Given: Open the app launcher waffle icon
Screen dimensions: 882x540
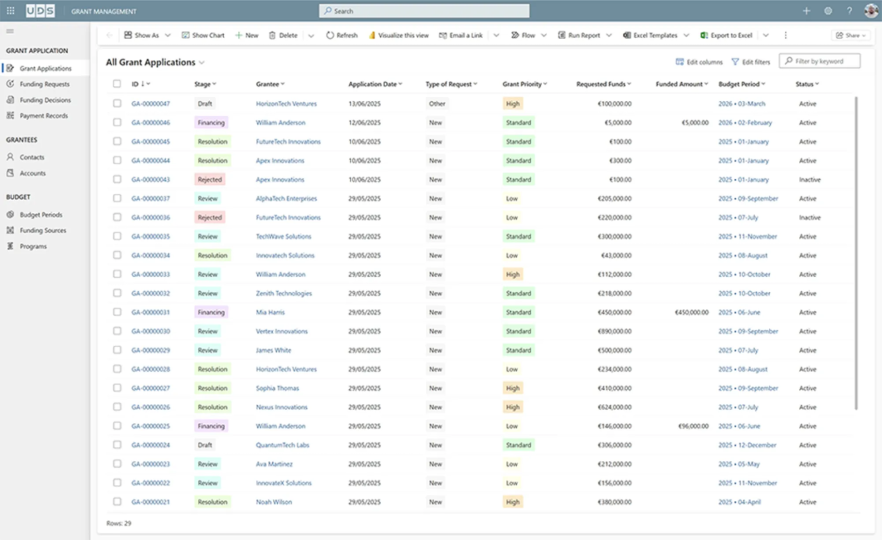Looking at the screenshot, I should (x=10, y=11).
